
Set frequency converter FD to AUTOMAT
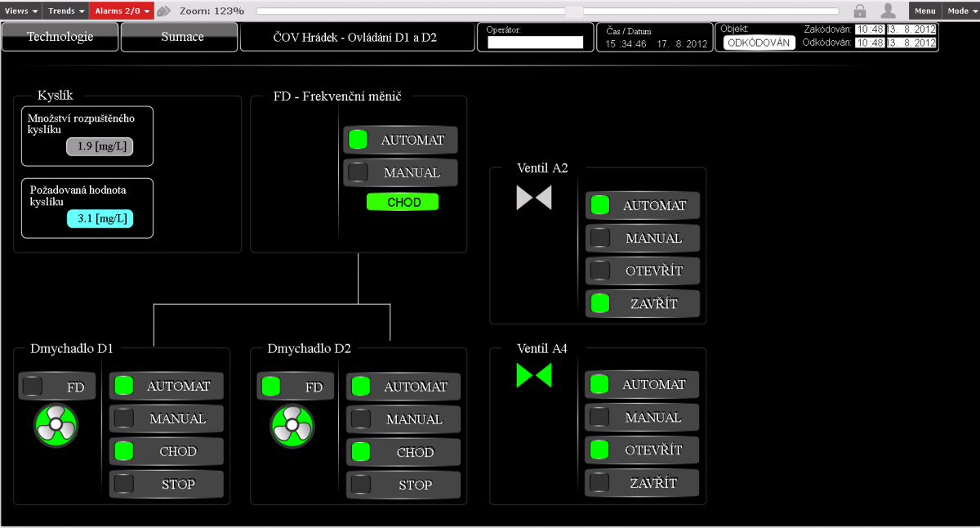coord(401,140)
